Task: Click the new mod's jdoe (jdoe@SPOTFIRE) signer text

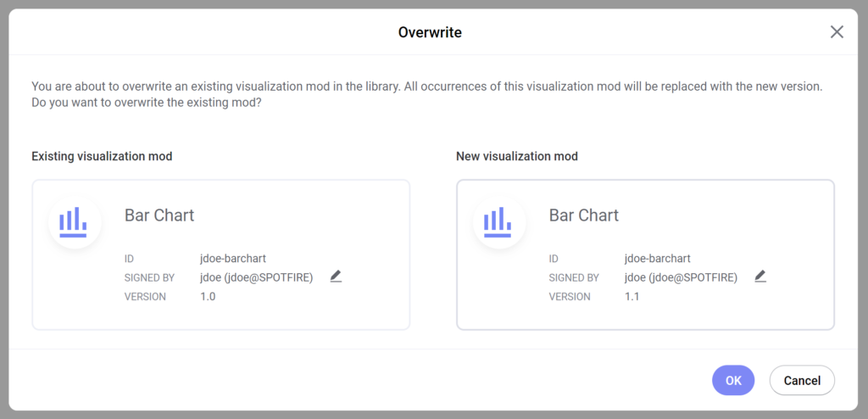Action: tap(682, 277)
